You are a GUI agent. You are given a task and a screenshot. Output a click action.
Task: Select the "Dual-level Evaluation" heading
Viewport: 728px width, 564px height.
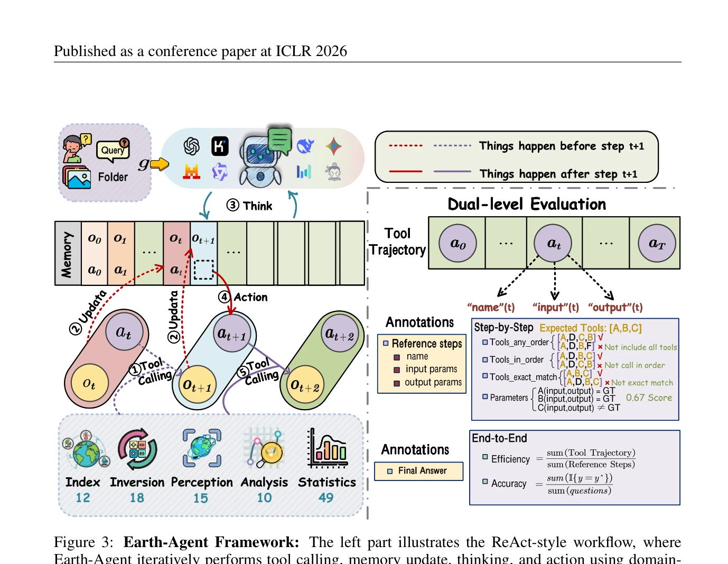tap(527, 204)
